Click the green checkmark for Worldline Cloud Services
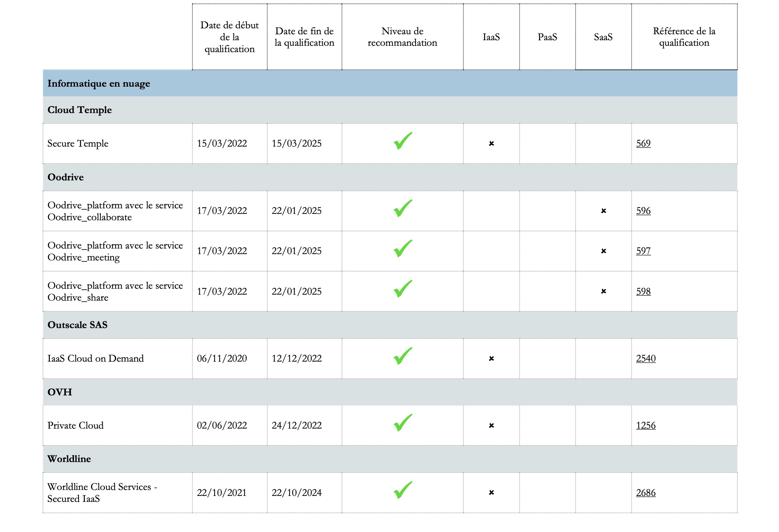The image size is (779, 532). pos(403,490)
